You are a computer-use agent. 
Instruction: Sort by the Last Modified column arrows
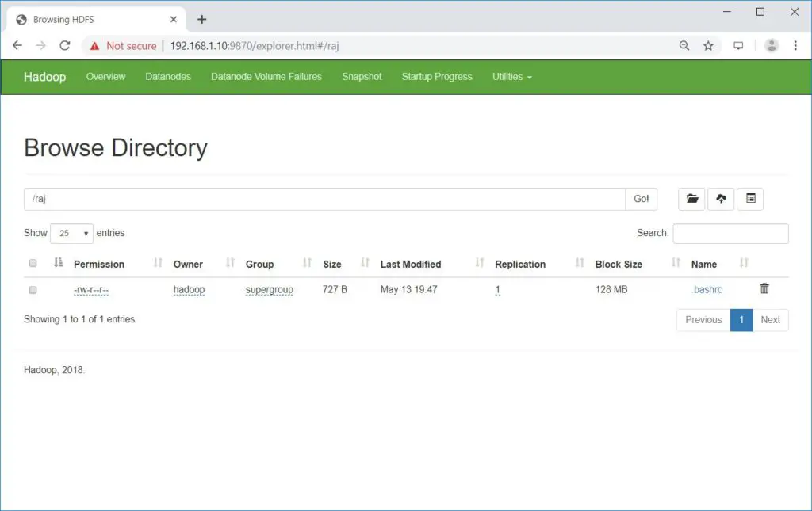point(480,263)
